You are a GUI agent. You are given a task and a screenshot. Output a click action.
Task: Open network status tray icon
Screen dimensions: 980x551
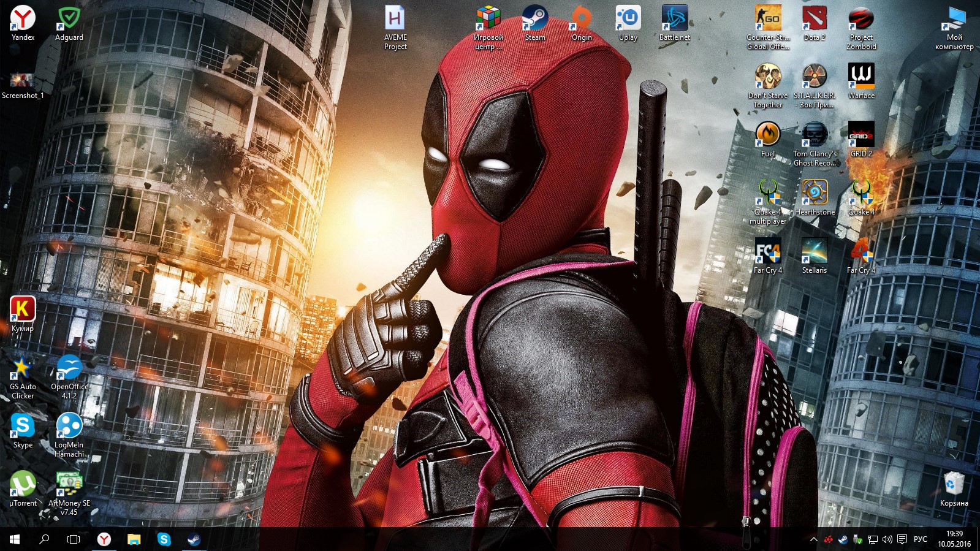[x=873, y=539]
